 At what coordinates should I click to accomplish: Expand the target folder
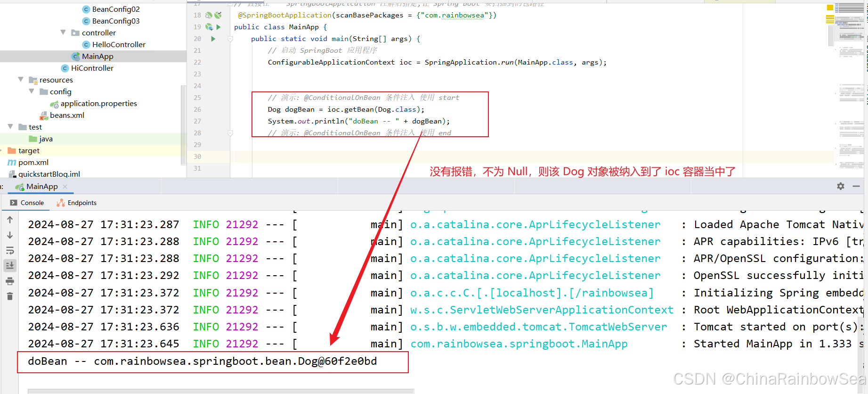point(1,150)
